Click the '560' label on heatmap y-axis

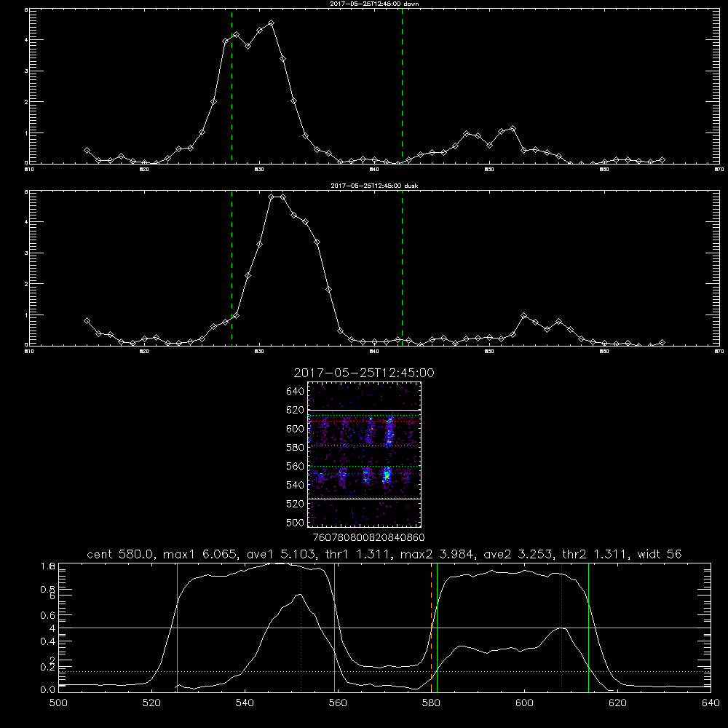coord(295,466)
